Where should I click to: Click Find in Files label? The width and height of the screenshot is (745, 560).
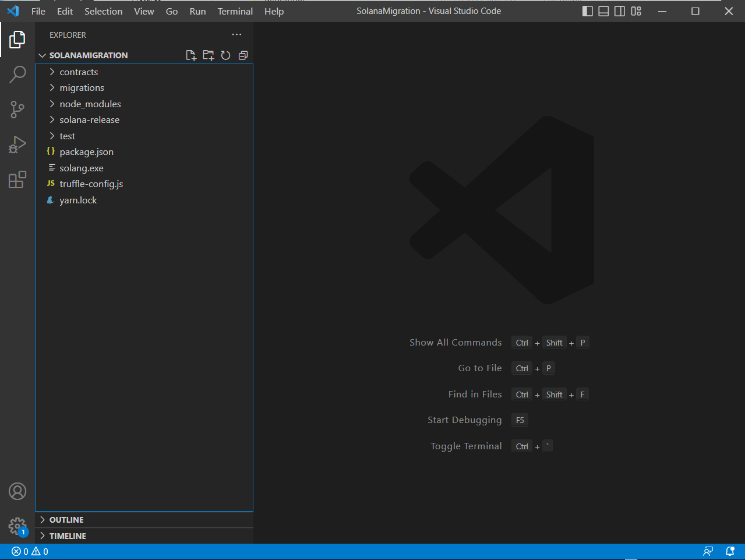pyautogui.click(x=475, y=395)
